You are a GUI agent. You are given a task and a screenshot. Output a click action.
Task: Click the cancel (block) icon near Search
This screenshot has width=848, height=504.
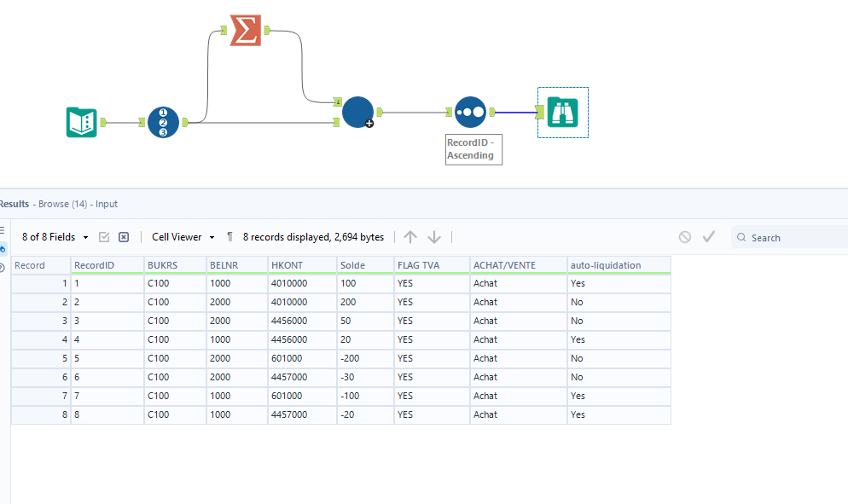[684, 237]
